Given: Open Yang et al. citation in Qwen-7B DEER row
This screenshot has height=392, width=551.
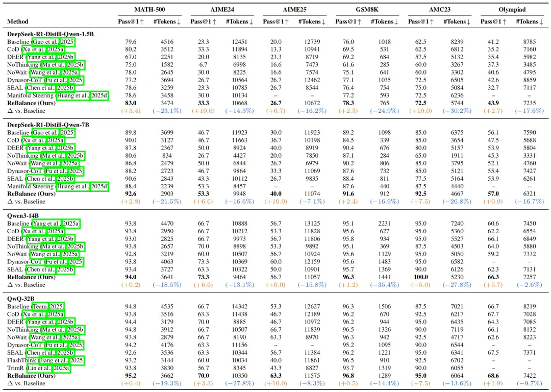Looking at the screenshot, I should [40, 148].
